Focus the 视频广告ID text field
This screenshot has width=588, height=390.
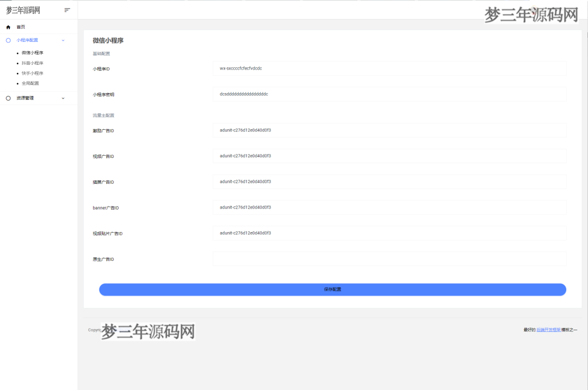389,156
